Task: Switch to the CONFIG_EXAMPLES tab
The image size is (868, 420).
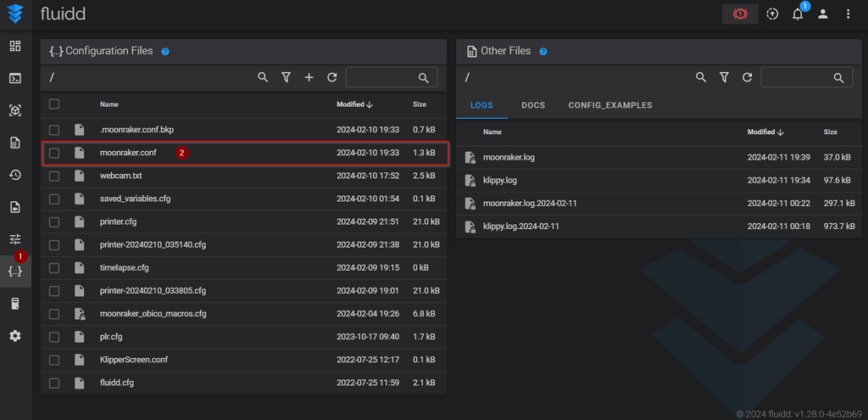Action: [610, 105]
